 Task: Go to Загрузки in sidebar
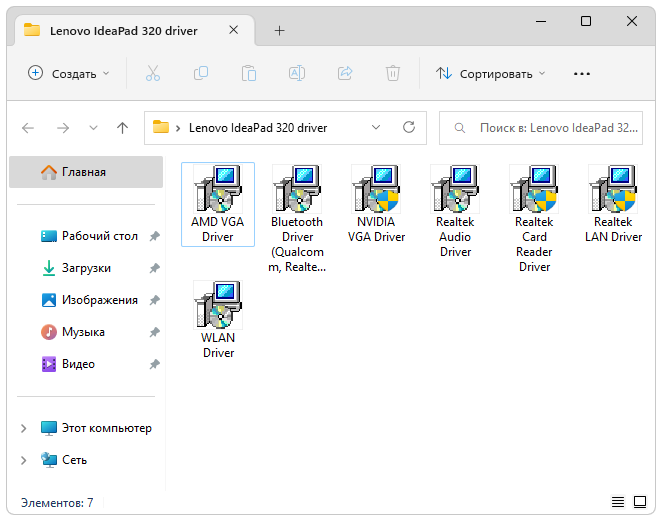tap(86, 268)
